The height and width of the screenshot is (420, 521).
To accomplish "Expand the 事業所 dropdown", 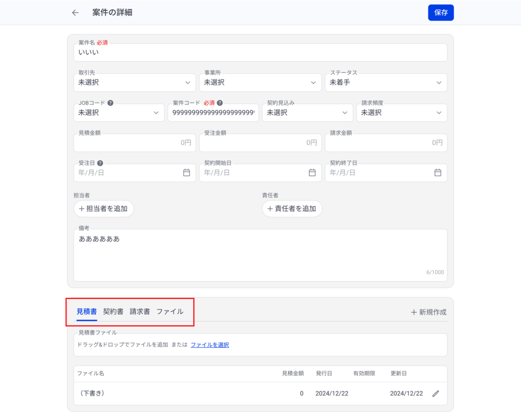I will (x=260, y=82).
